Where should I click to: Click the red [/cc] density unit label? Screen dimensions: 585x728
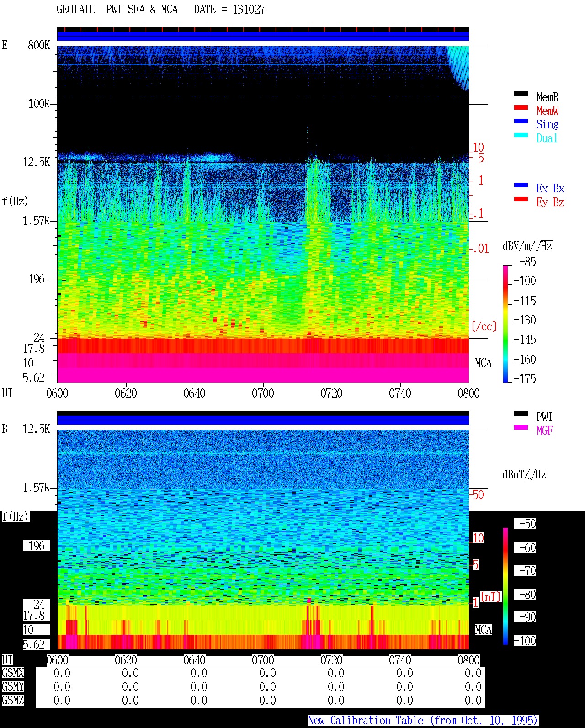484,326
